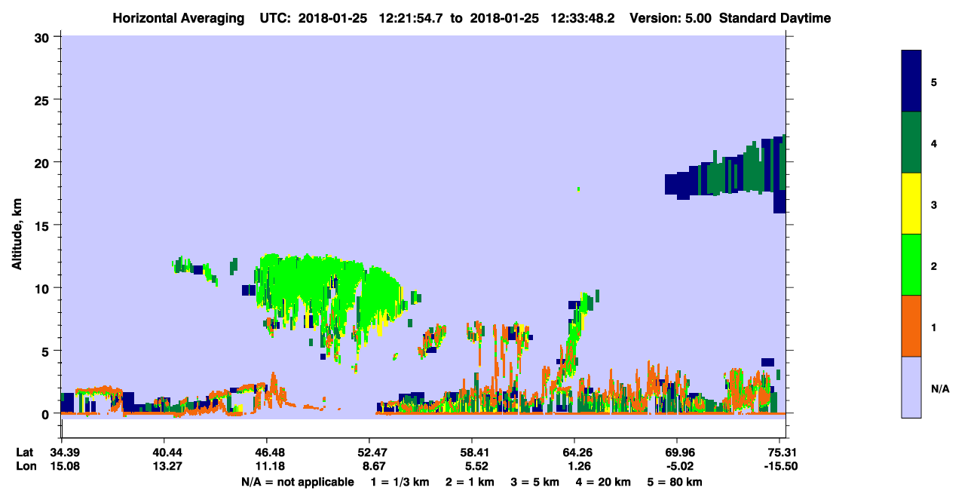
Task: Click the '4 = 20 km' legend note
Action: [x=602, y=482]
